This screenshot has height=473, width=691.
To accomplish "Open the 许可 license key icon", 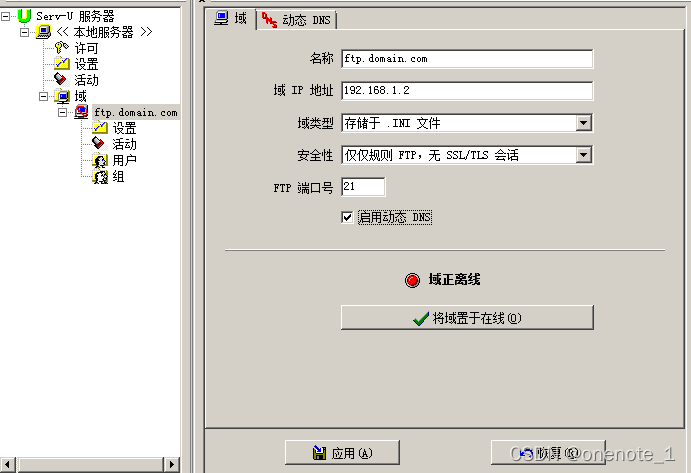I will pyautogui.click(x=62, y=48).
